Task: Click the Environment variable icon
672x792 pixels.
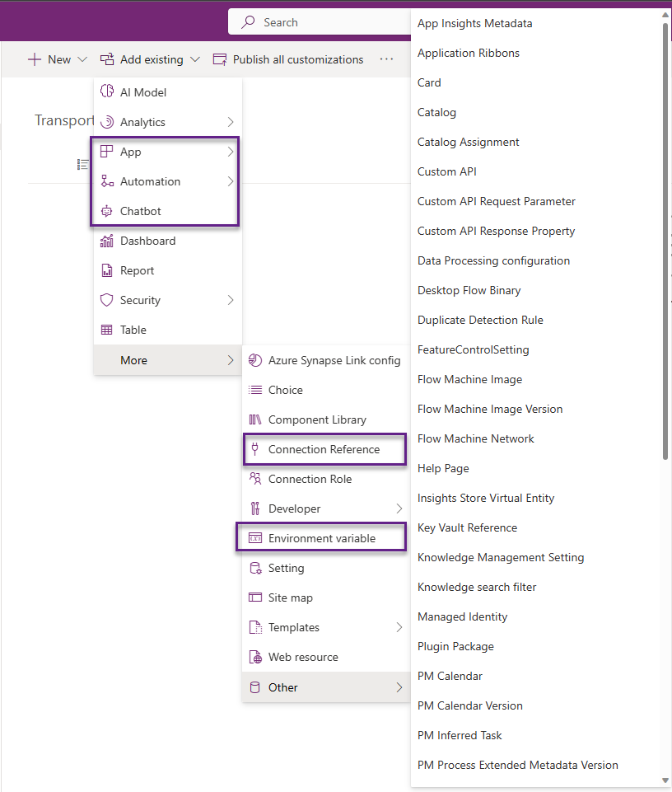Action: (255, 538)
